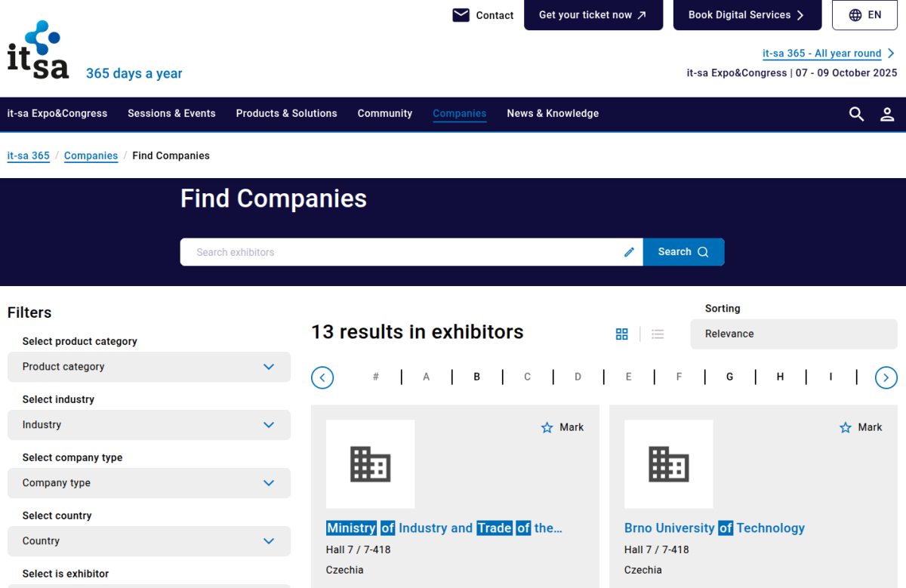Click the Contact envelope icon
906x588 pixels.
(x=461, y=15)
